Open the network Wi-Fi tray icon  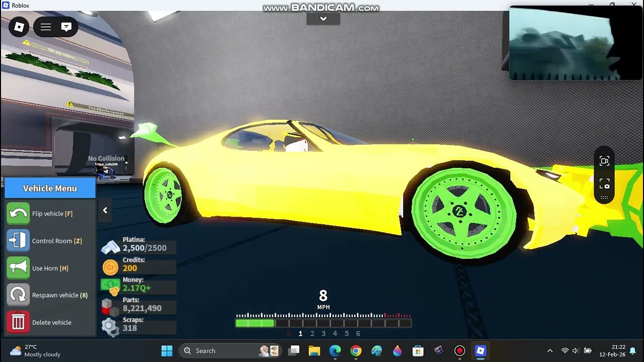pyautogui.click(x=565, y=350)
